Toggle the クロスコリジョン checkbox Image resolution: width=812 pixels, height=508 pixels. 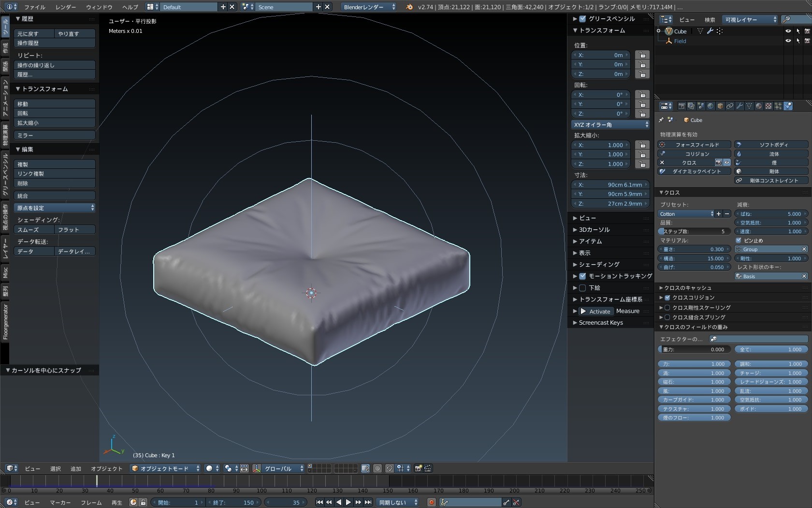(667, 298)
